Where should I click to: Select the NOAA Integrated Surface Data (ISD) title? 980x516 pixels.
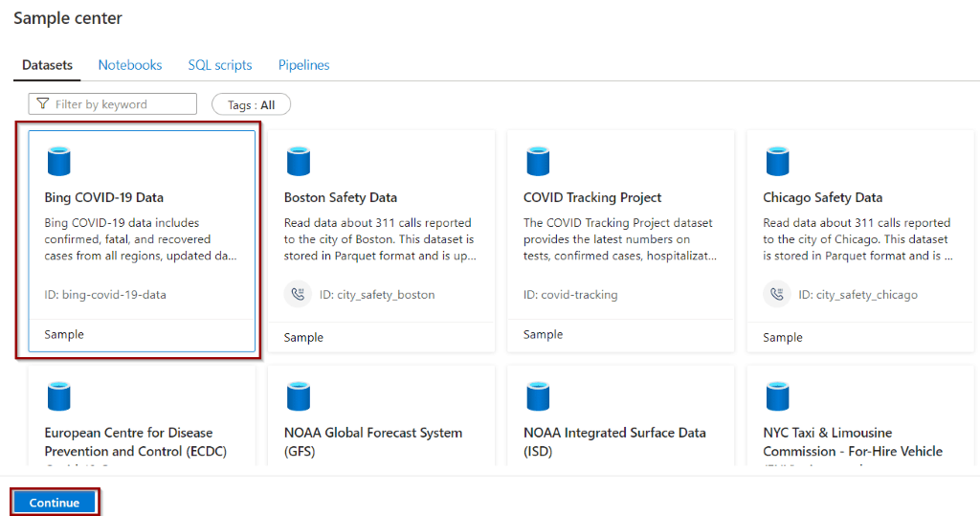tap(614, 441)
